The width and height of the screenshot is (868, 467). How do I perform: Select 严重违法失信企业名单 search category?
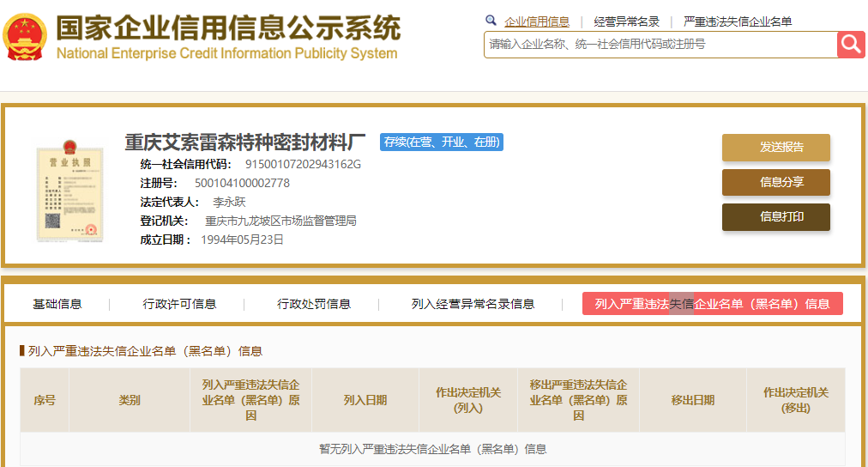click(738, 21)
